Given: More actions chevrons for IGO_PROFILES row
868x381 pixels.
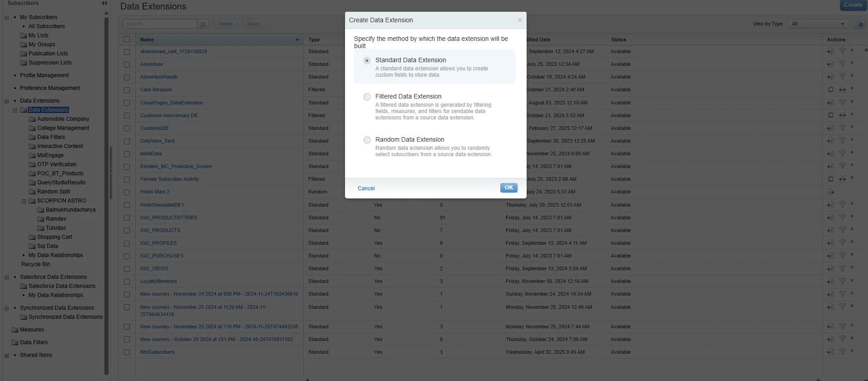Looking at the screenshot, I should (x=852, y=242).
